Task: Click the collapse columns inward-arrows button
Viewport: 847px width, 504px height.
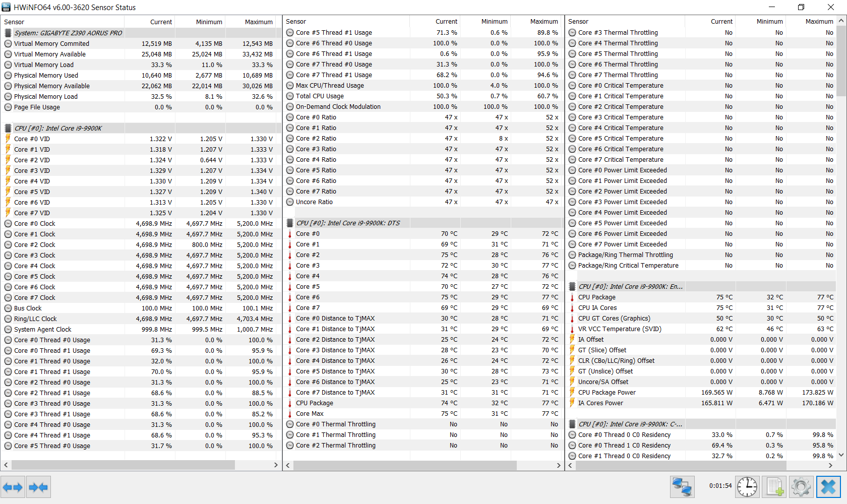Action: point(39,487)
